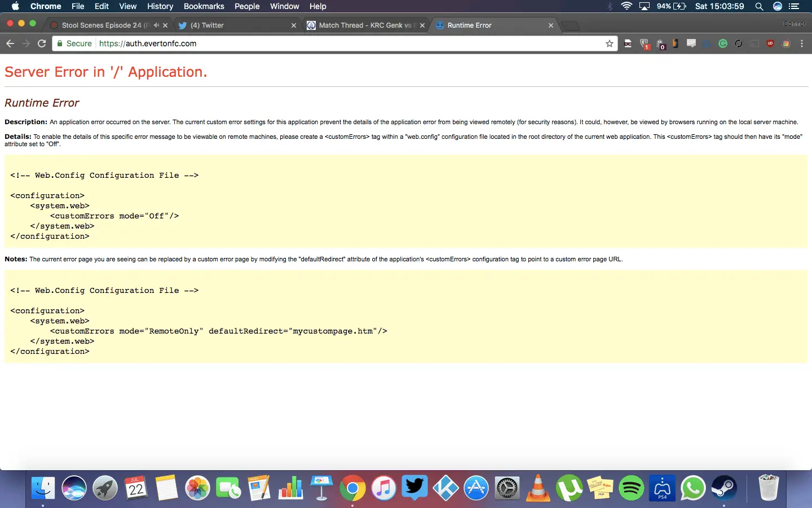This screenshot has height=508, width=812.
Task: Open Calendar from the Dock
Action: tap(136, 488)
